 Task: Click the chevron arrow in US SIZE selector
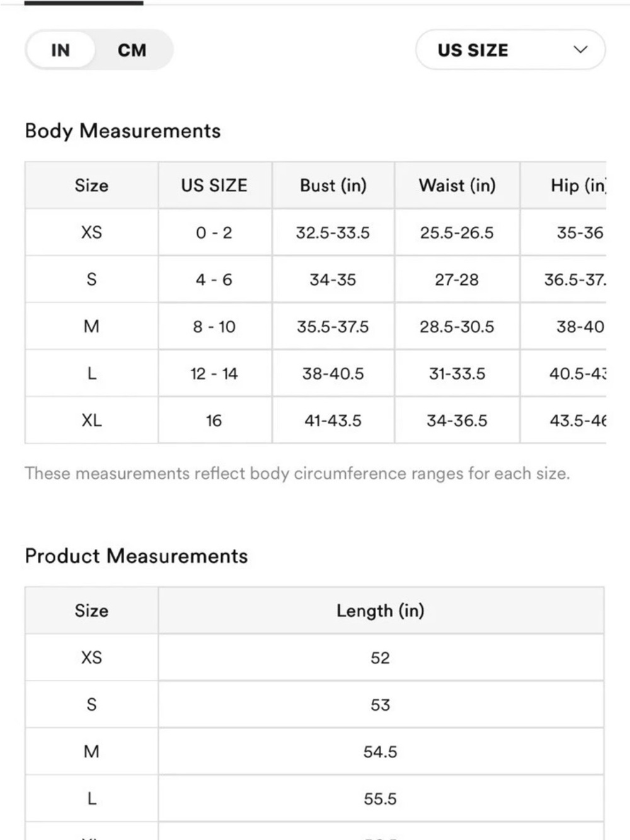[580, 50]
